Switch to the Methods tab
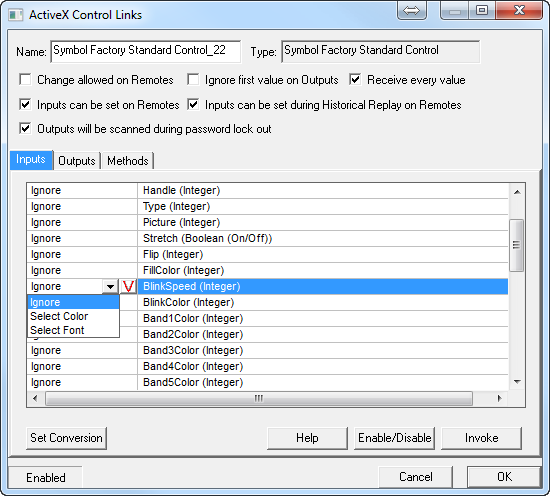This screenshot has width=550, height=496. pyautogui.click(x=128, y=161)
